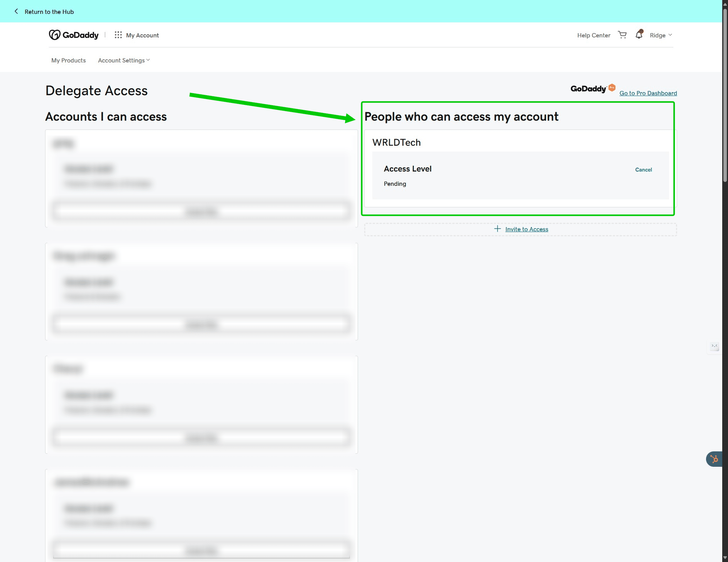Click the Go to Pro Dashboard link
Screen dimensions: 728x562
click(648, 93)
